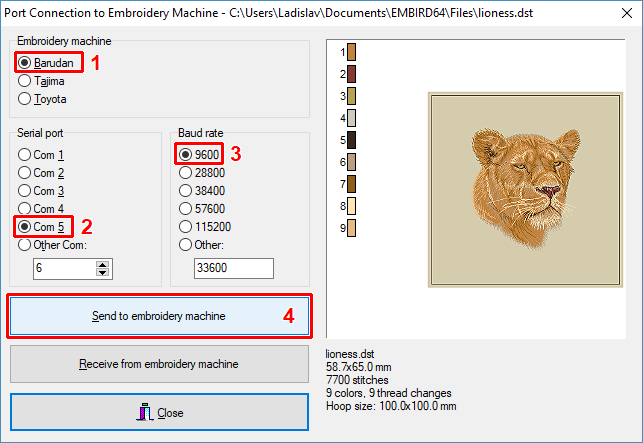
Task: Click thread color swatch 3
Action: pos(351,96)
